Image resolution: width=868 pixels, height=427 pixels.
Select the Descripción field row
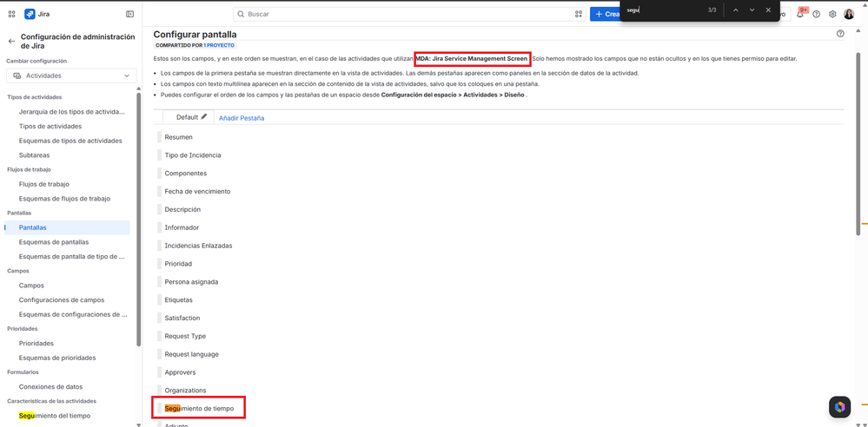tap(182, 210)
